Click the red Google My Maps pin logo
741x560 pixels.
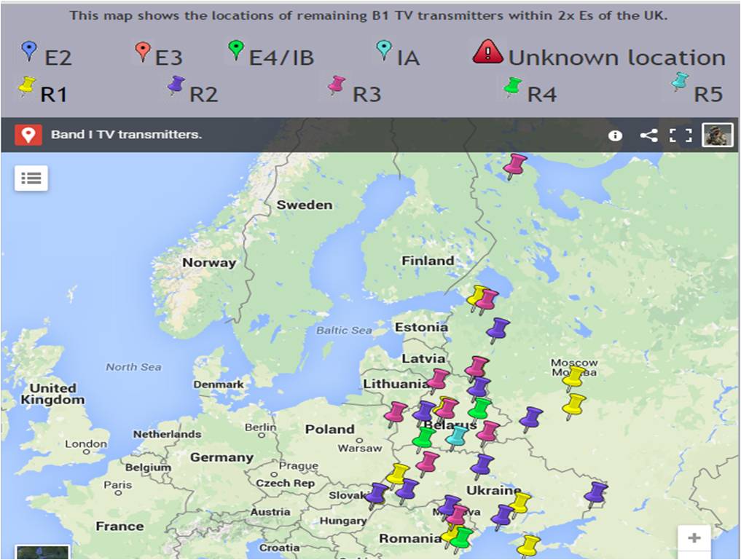click(x=28, y=135)
